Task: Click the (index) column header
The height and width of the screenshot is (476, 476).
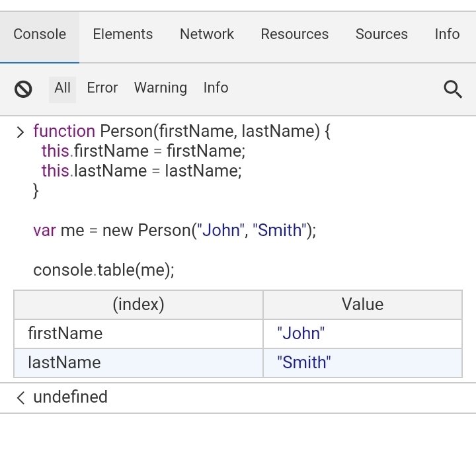Action: coord(138,305)
